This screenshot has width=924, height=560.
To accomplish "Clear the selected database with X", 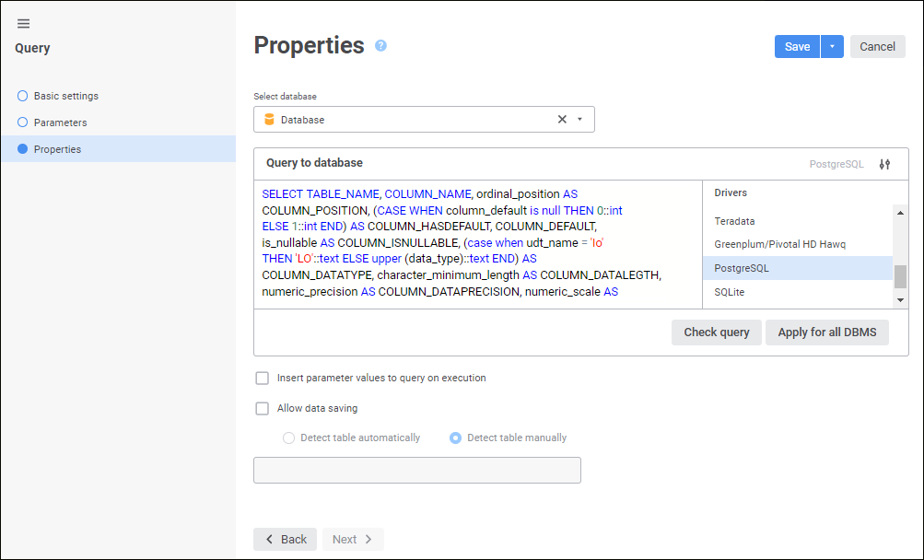I will (x=562, y=120).
